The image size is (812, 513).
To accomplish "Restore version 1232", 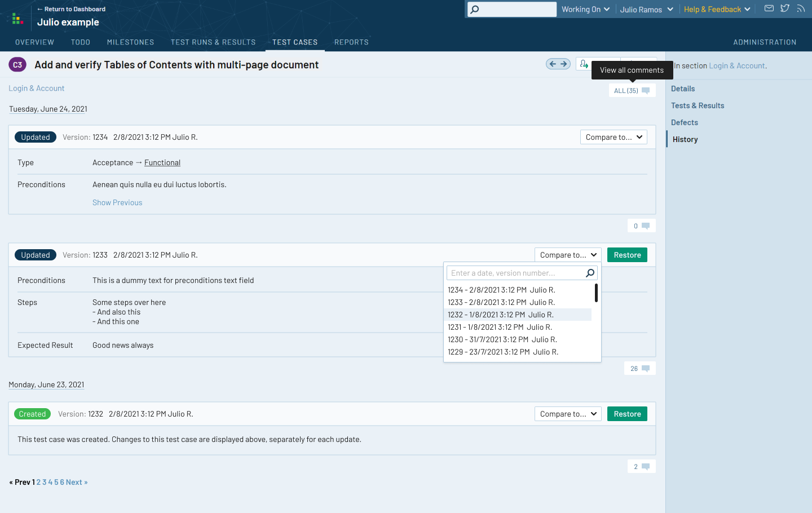I will [x=627, y=414].
